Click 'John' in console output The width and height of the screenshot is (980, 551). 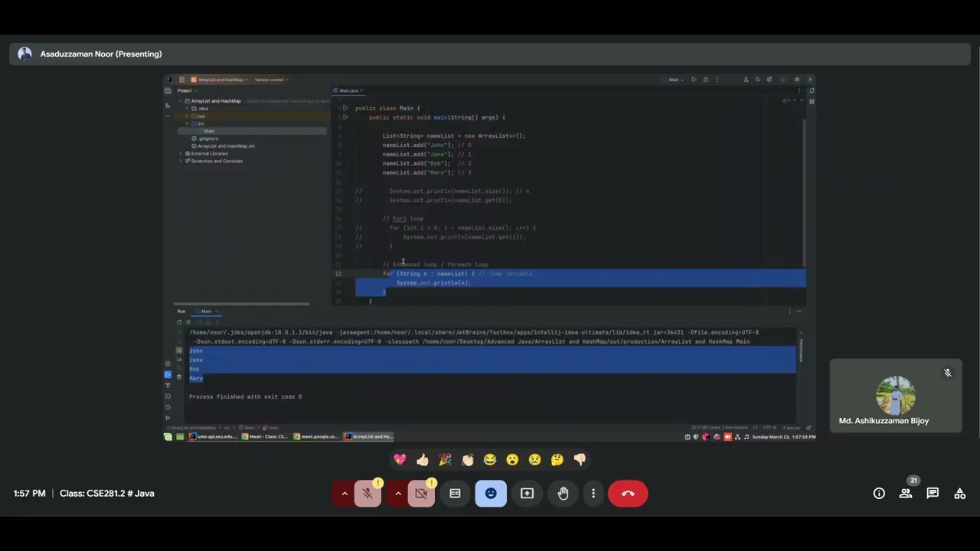pyautogui.click(x=196, y=350)
